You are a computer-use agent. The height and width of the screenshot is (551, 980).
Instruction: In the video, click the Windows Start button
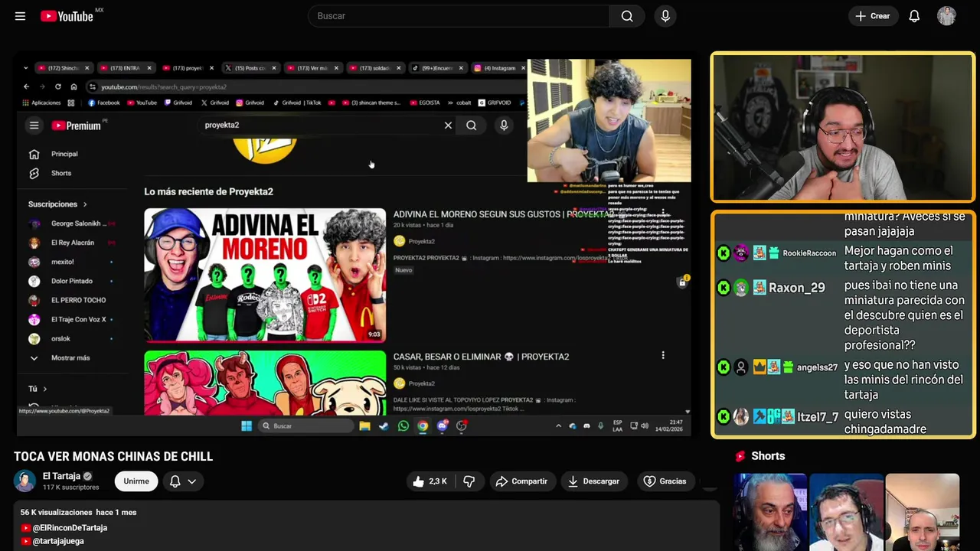click(x=247, y=425)
